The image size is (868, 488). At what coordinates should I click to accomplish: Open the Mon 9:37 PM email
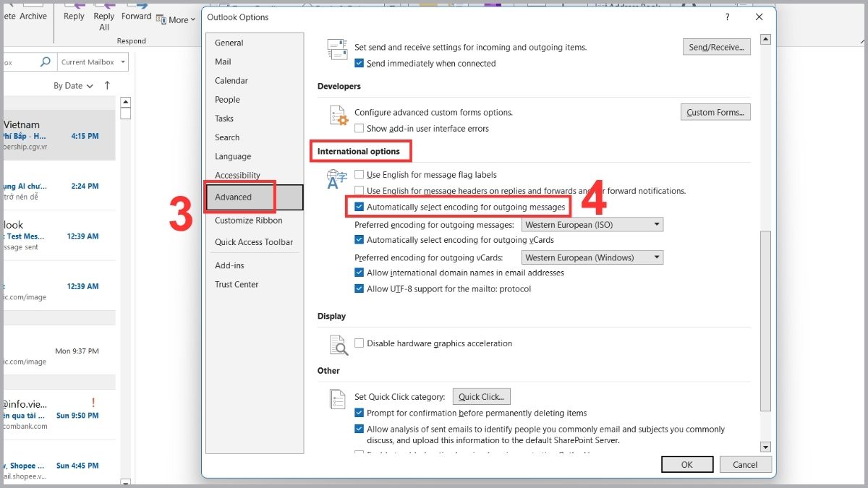click(x=58, y=351)
